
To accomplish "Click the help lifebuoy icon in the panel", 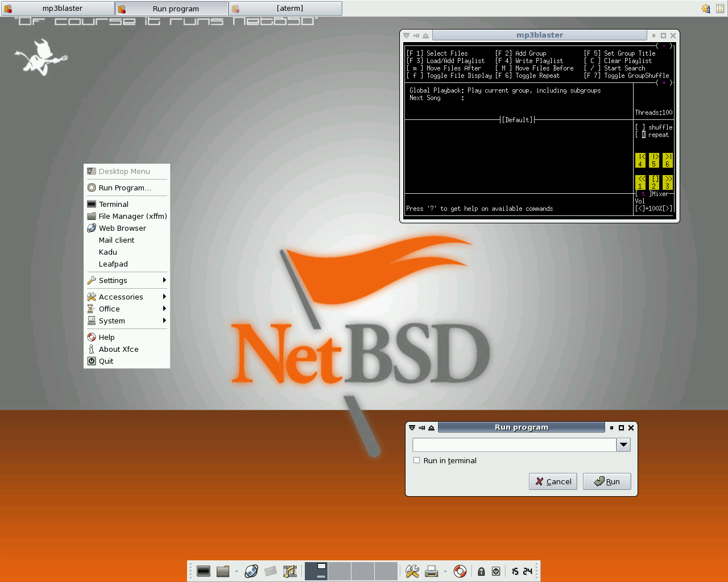I will [x=460, y=571].
